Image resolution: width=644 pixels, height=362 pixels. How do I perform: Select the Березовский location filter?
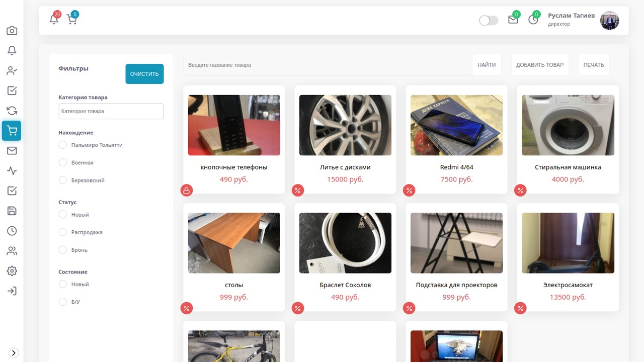pyautogui.click(x=63, y=180)
